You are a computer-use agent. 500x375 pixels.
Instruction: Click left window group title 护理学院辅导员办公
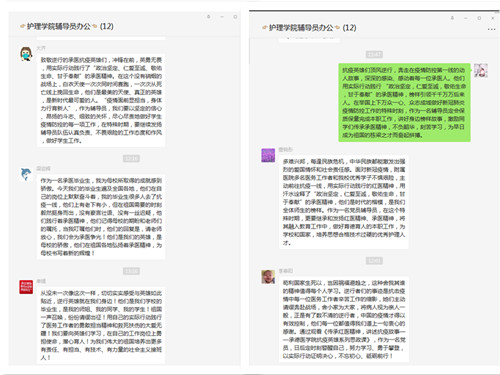(x=59, y=26)
